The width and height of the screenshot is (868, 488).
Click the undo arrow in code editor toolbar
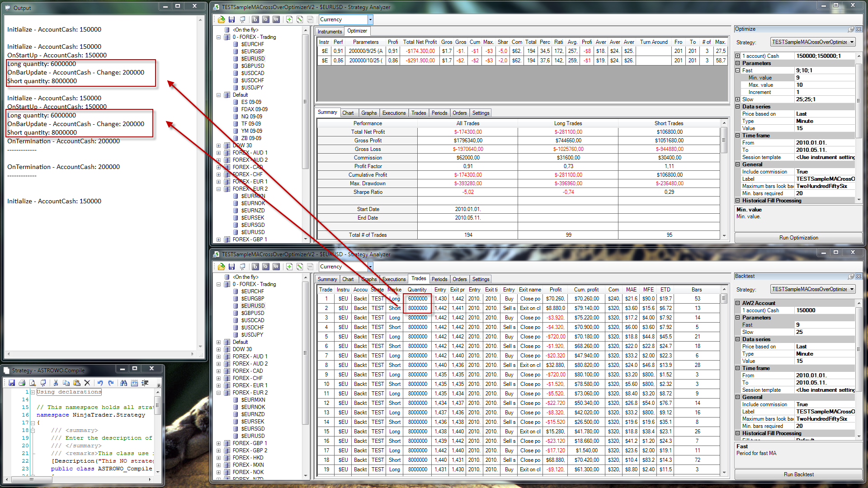100,383
